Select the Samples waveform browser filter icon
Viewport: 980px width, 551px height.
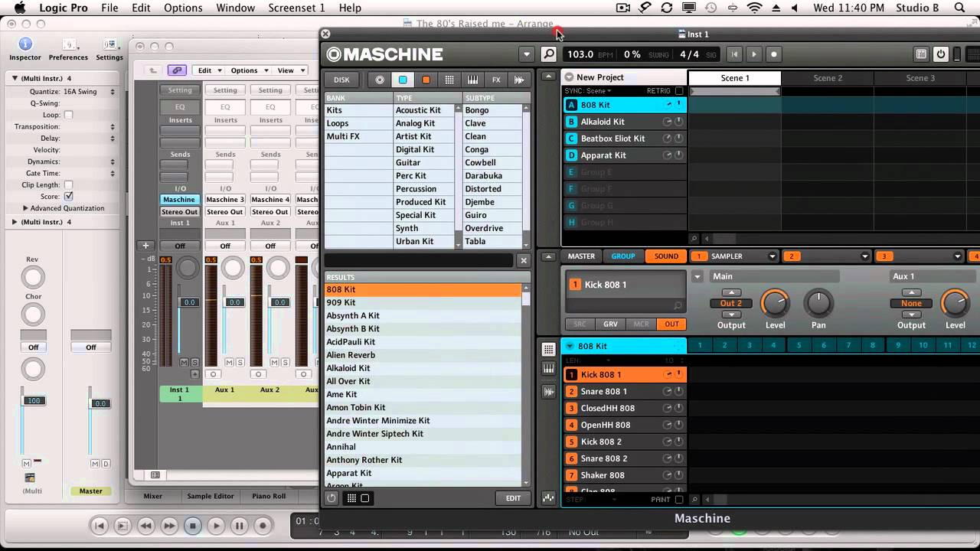pyautogui.click(x=519, y=80)
